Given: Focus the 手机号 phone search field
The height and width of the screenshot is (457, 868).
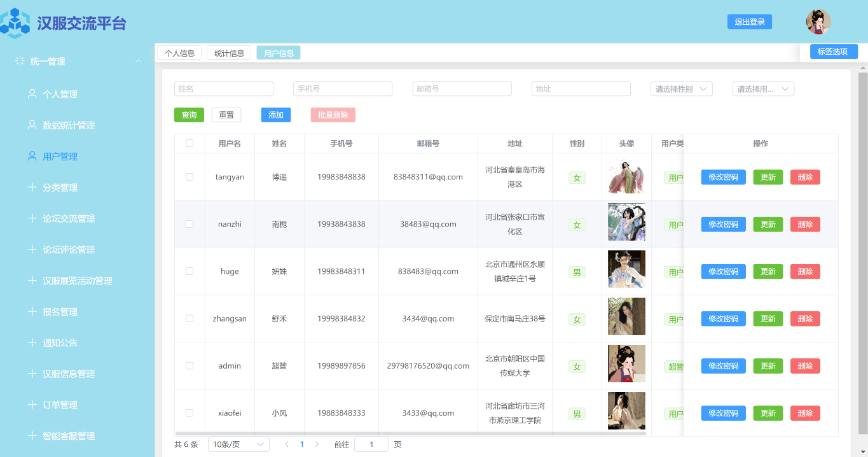Looking at the screenshot, I should click(343, 89).
